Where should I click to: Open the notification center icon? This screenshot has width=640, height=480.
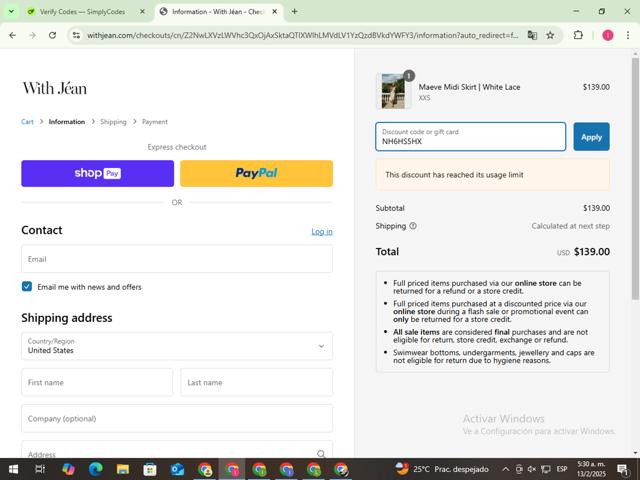tap(623, 469)
